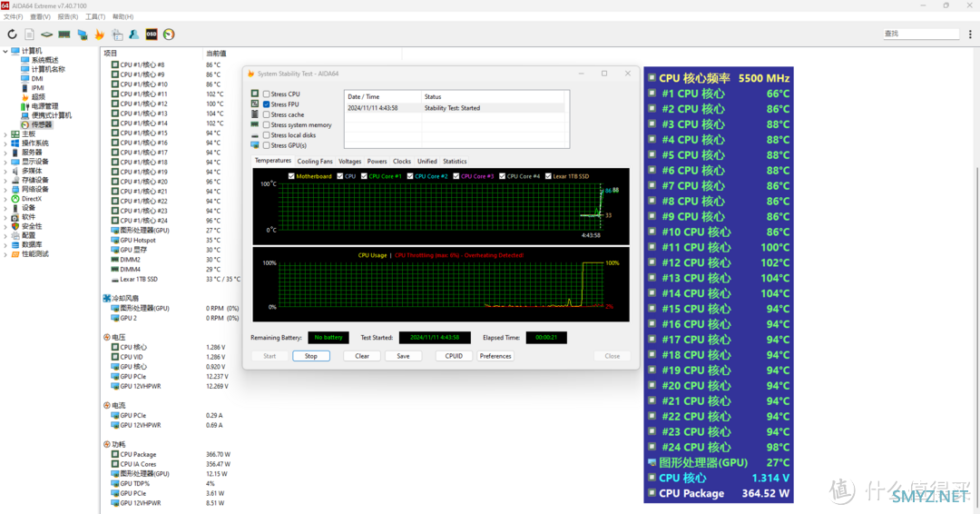Open the 查看(V) menu
The height and width of the screenshot is (514, 980).
[41, 17]
